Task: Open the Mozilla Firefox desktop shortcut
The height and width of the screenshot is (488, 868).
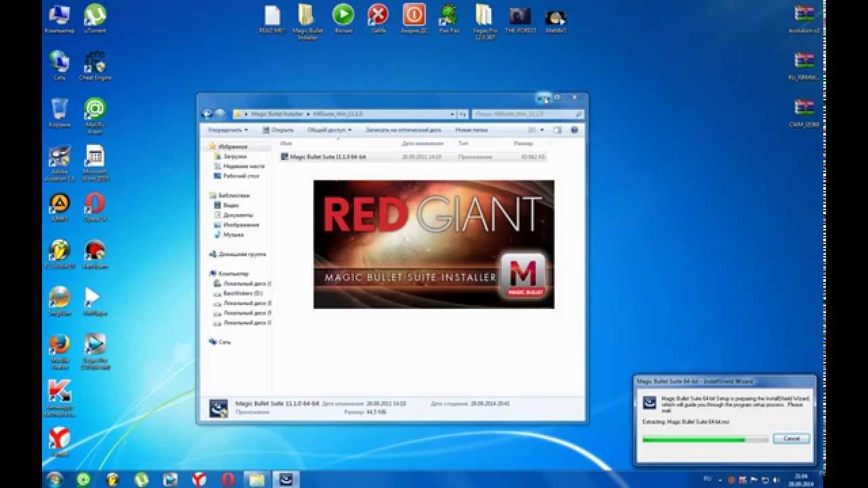Action: tap(59, 351)
